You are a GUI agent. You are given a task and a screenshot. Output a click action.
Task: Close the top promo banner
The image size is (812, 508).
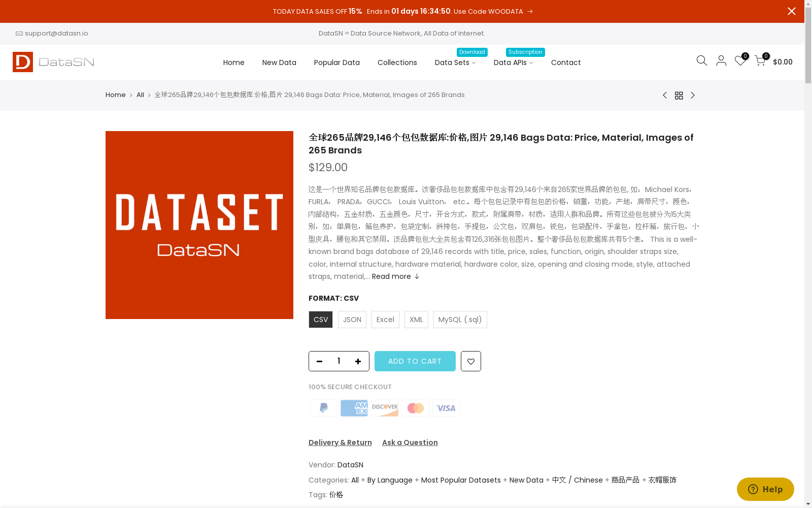[x=791, y=11]
